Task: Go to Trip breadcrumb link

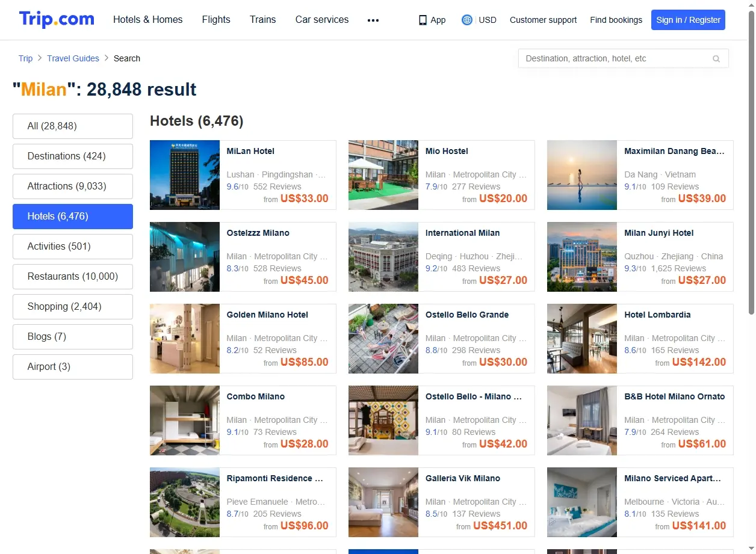Action: (x=25, y=58)
